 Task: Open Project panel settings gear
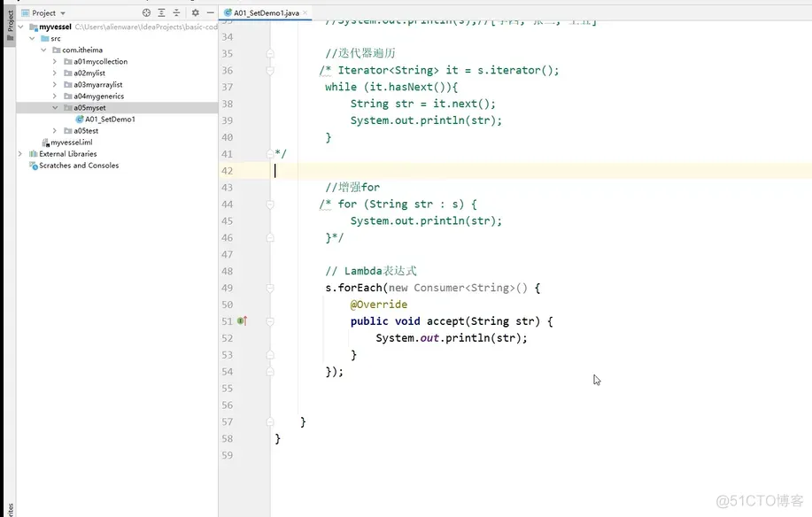(x=195, y=13)
